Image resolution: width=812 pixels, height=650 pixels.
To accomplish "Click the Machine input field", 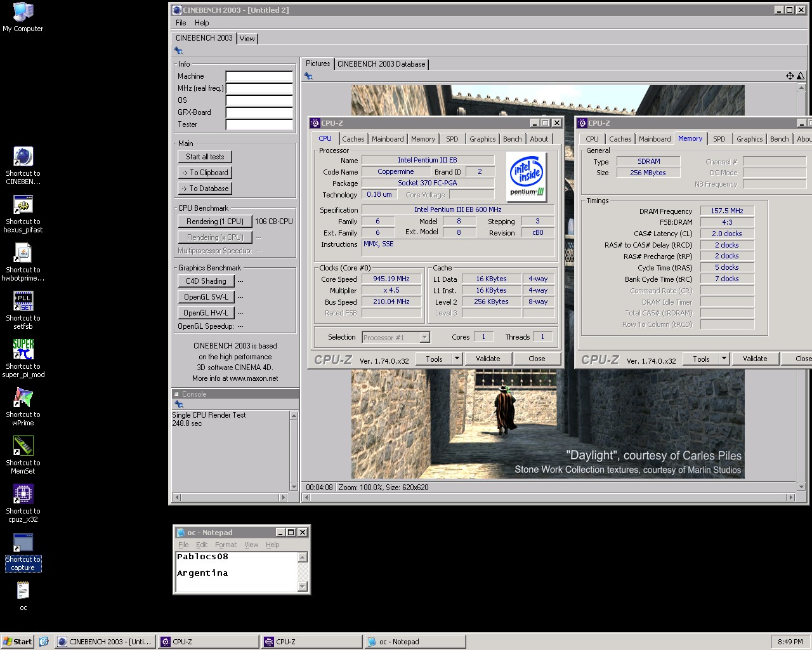I will (x=259, y=76).
